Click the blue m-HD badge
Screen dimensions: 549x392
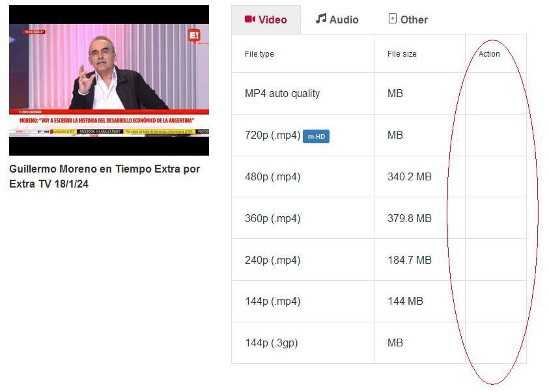(x=316, y=137)
